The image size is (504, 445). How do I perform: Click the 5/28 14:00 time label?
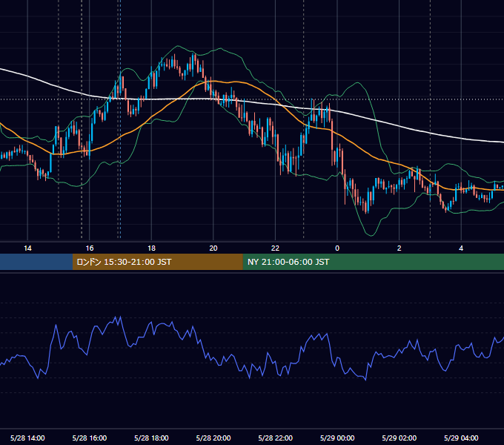click(27, 438)
